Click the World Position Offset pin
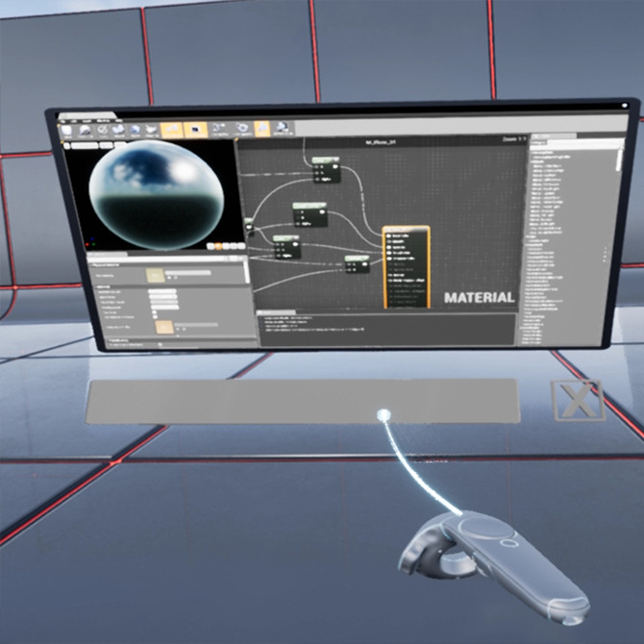 tap(389, 280)
